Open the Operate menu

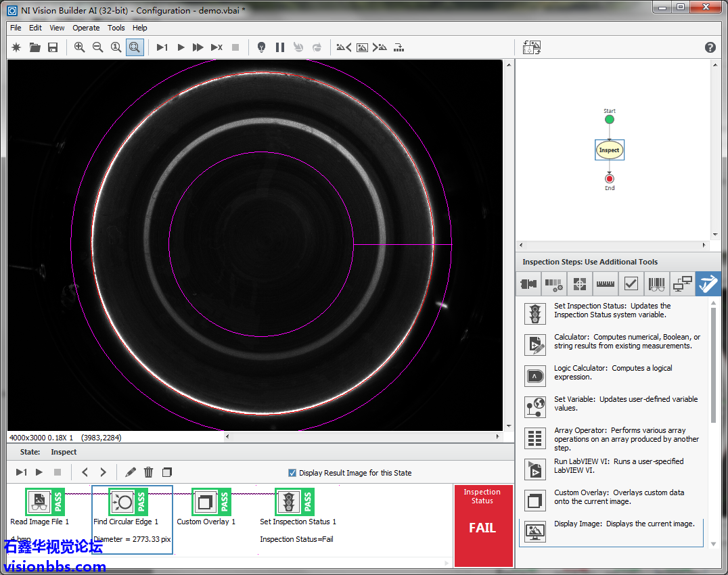coord(86,28)
